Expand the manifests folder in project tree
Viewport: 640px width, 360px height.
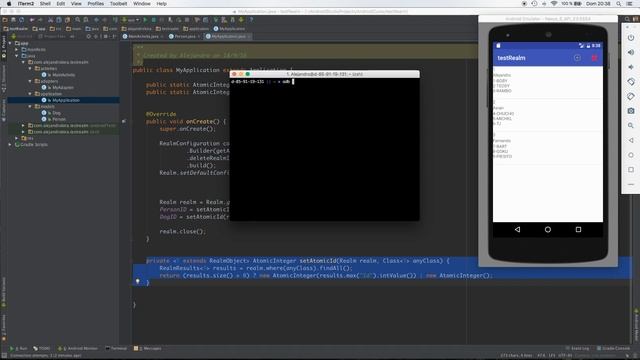click(17, 49)
